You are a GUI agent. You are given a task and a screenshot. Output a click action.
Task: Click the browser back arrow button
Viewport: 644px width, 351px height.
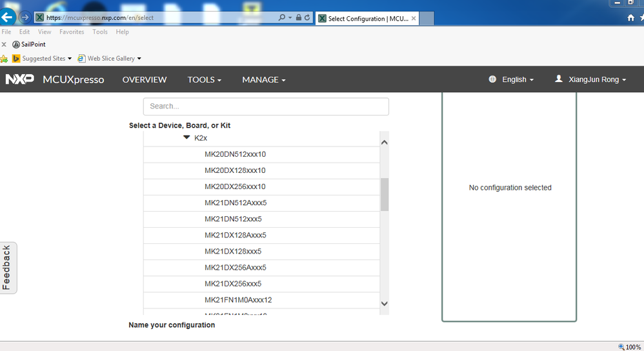[x=7, y=17]
